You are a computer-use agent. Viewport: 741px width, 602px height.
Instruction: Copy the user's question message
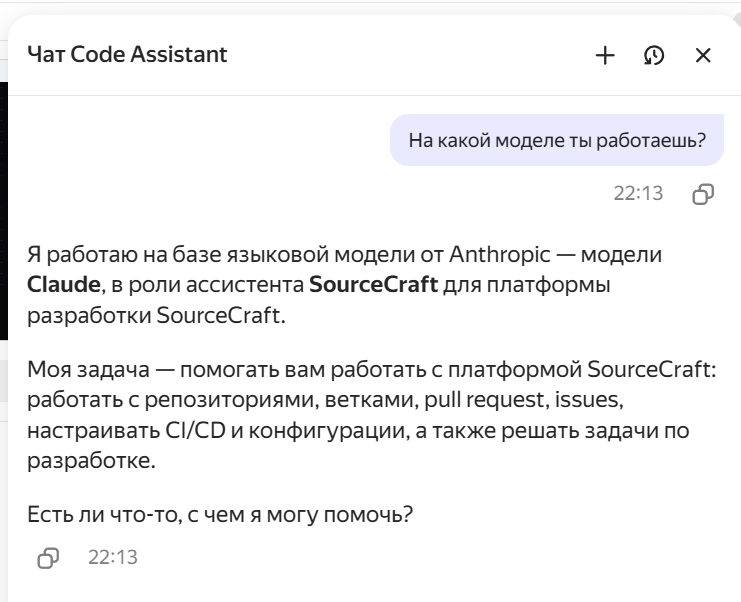tap(703, 194)
